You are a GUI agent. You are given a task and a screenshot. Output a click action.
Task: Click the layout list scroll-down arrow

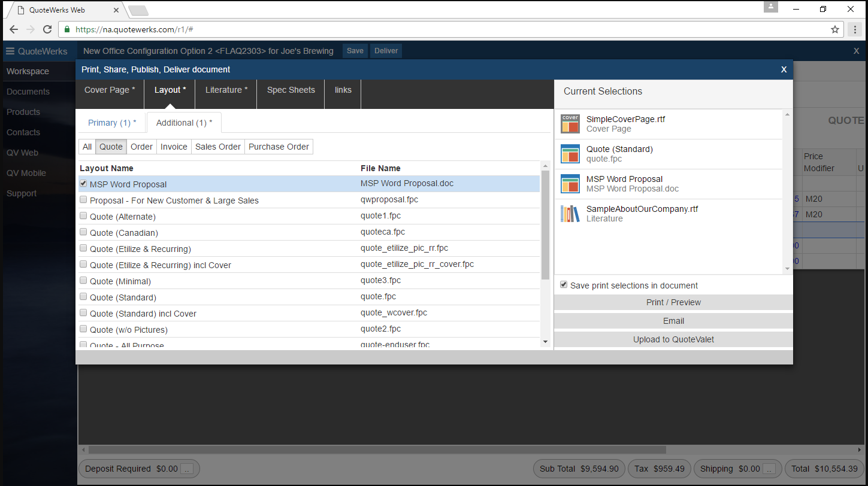tap(545, 341)
